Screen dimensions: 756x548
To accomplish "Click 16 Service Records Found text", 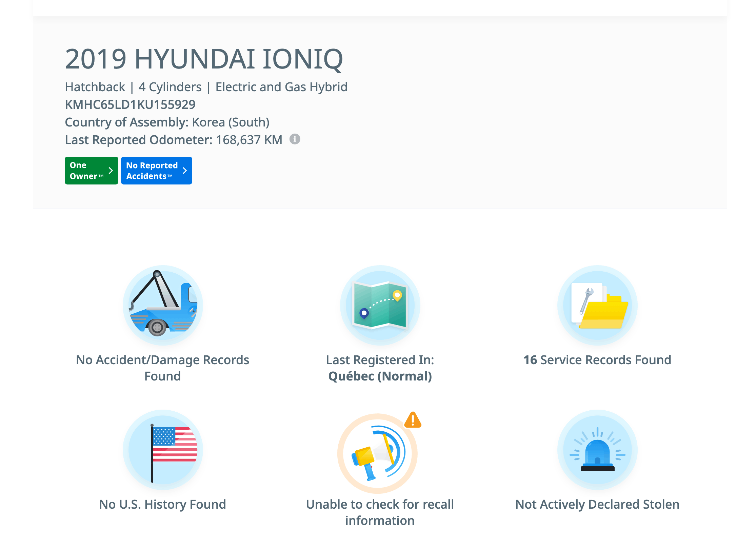I will [597, 360].
